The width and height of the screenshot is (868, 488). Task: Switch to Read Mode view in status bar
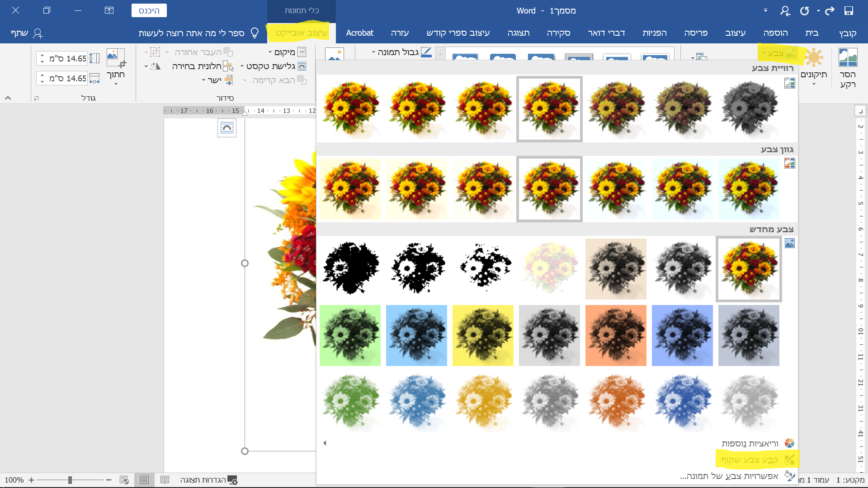pos(165,480)
